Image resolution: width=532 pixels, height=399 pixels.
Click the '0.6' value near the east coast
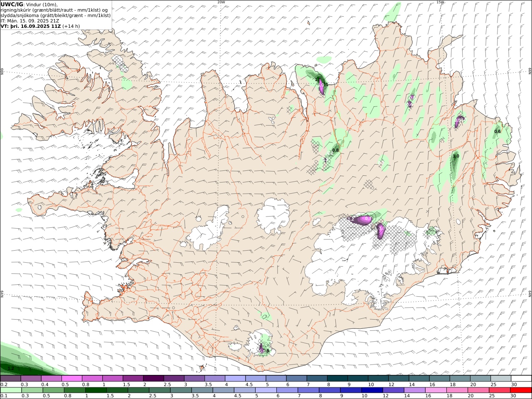[498, 131]
